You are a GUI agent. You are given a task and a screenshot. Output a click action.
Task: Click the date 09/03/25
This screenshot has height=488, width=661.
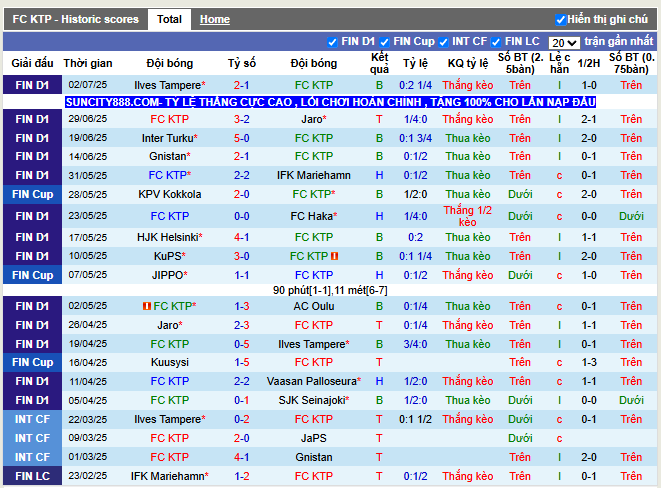pos(88,438)
